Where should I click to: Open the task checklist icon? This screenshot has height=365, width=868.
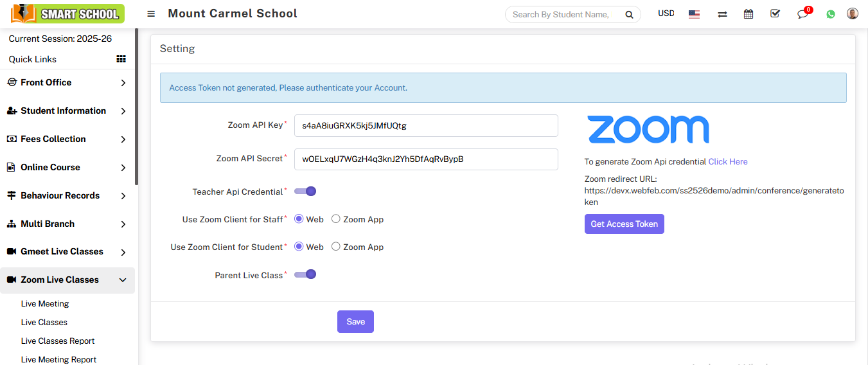click(775, 13)
